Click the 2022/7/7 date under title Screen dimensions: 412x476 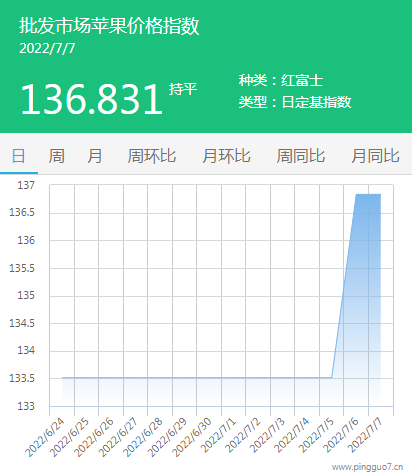coord(47,48)
